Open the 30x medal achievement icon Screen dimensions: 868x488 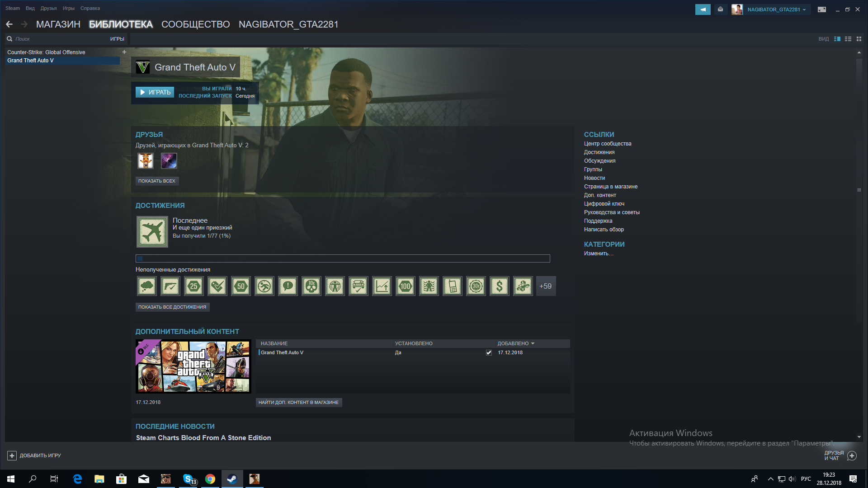476,286
